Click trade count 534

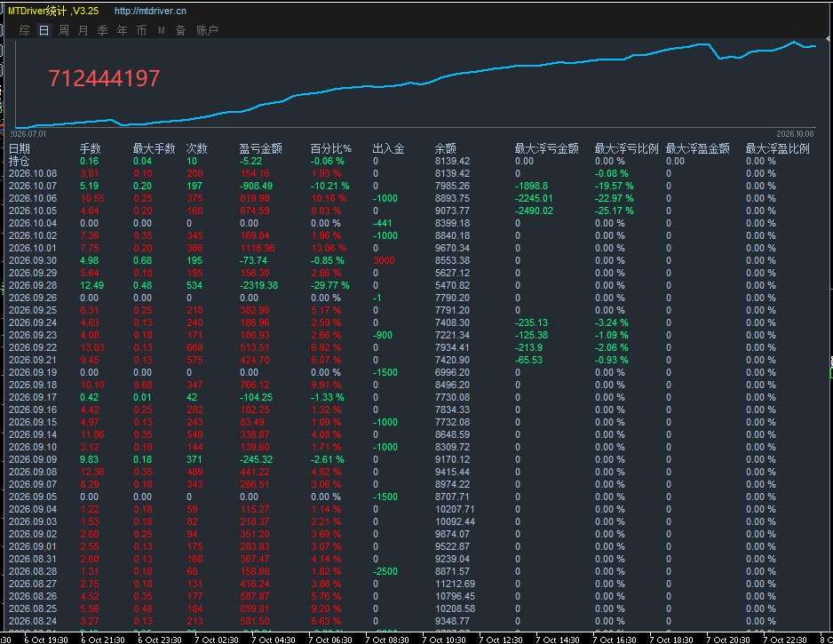(x=194, y=285)
